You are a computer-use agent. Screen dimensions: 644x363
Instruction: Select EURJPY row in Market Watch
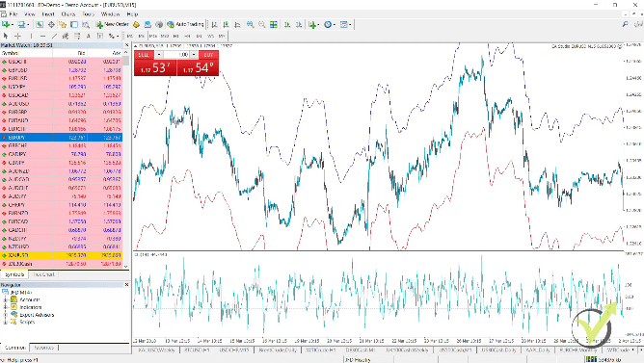(61, 138)
